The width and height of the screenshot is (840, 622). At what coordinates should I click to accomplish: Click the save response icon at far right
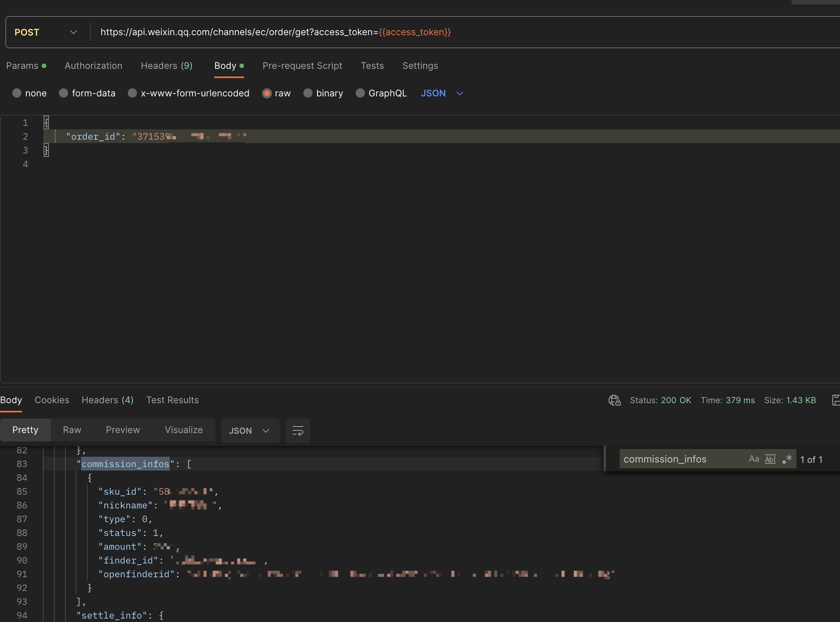(x=836, y=400)
